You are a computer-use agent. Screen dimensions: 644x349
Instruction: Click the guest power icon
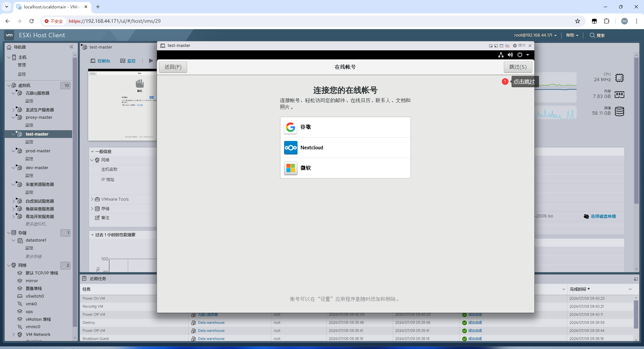pyautogui.click(x=520, y=55)
